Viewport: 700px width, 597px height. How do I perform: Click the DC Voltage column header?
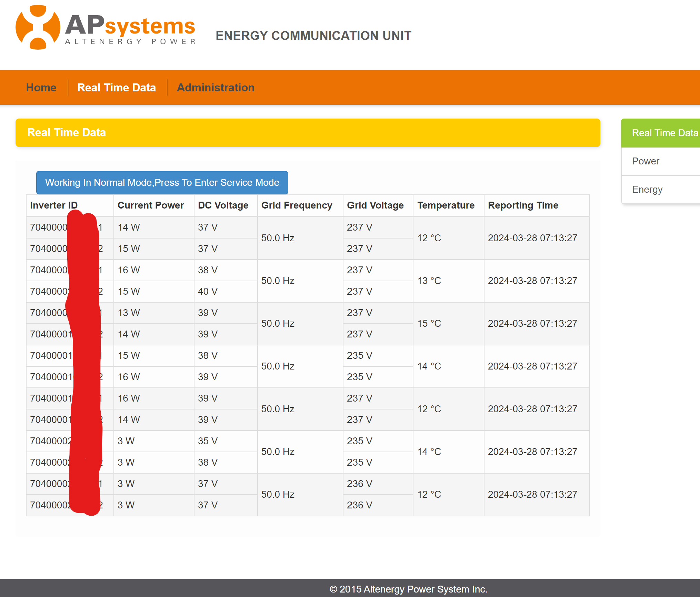tap(223, 205)
